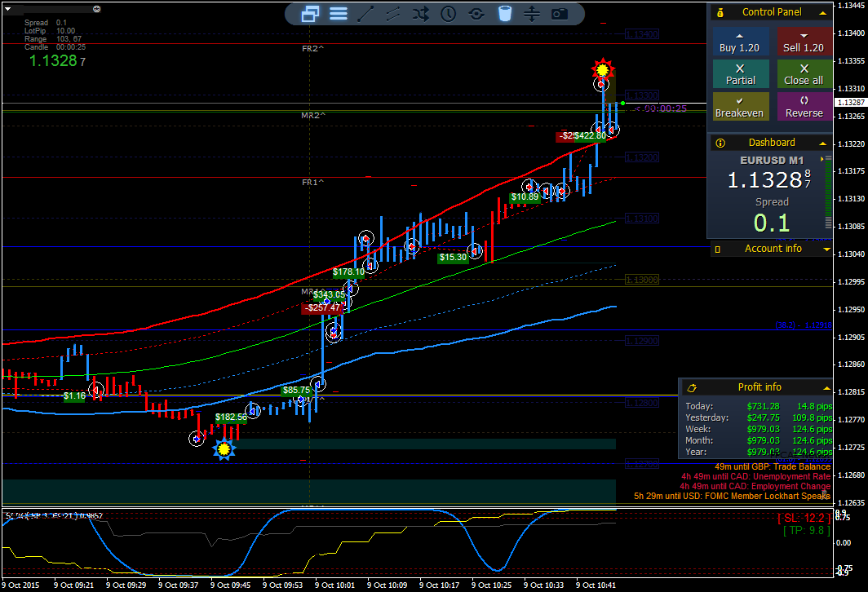This screenshot has height=592, width=868.
Task: Click the CAD Employment Change news line
Action: click(x=755, y=486)
